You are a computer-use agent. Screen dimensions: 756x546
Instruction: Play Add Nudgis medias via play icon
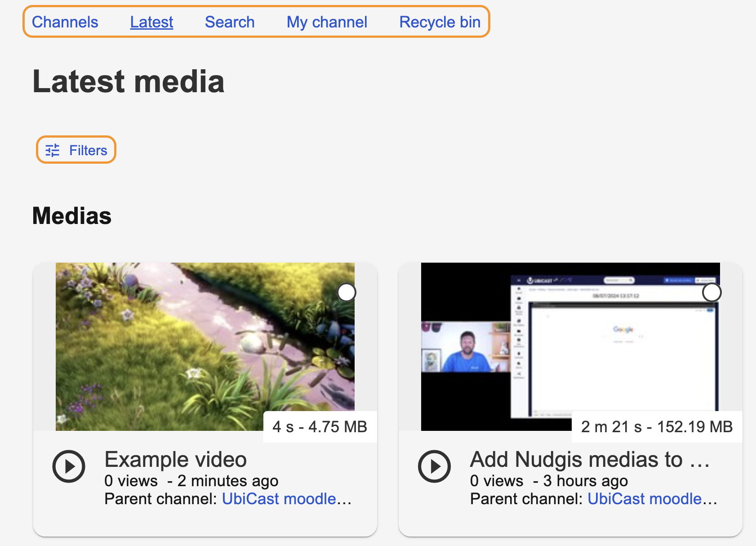434,466
